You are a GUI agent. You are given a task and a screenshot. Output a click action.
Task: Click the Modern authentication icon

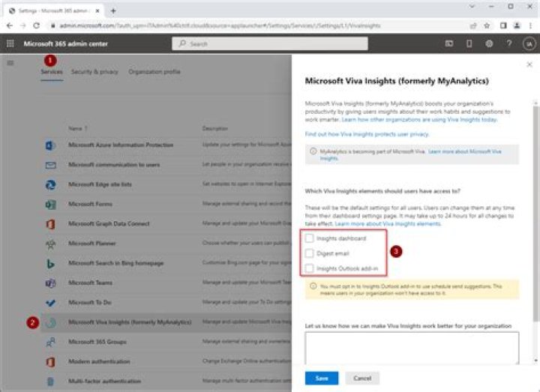point(51,362)
